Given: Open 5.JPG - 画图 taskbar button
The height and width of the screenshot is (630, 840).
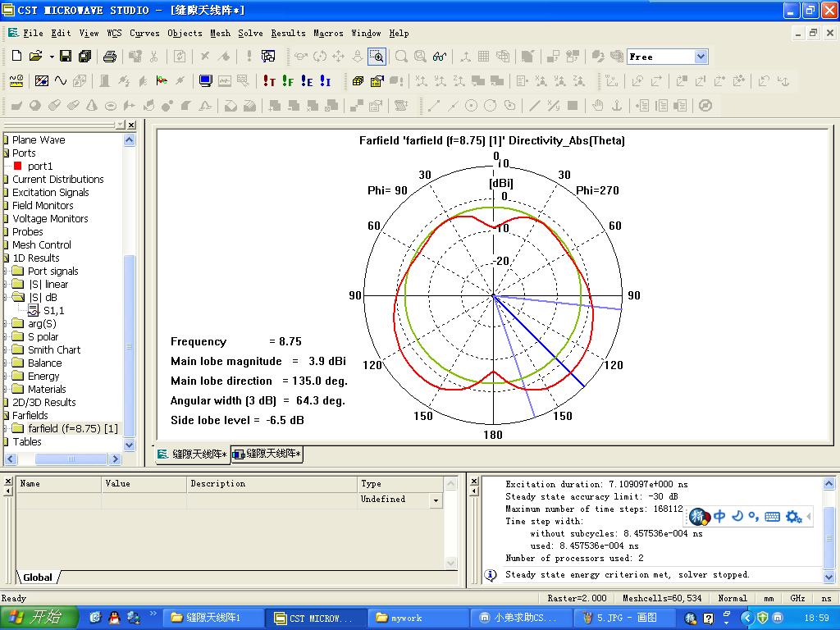Looking at the screenshot, I should [x=623, y=619].
